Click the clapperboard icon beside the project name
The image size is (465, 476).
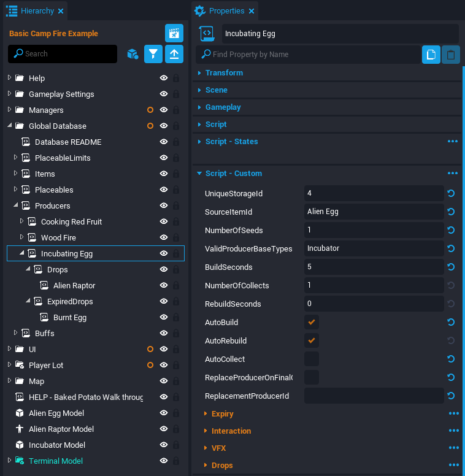click(174, 34)
